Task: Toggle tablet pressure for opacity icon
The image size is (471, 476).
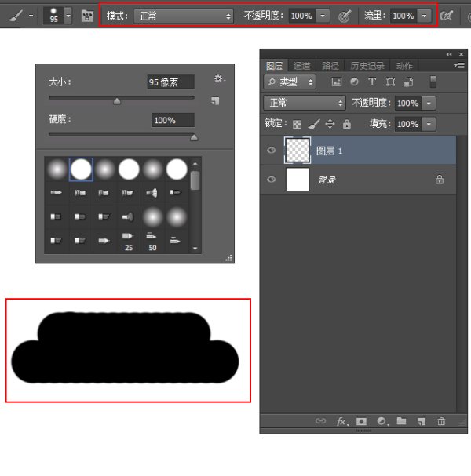Action: pyautogui.click(x=345, y=16)
